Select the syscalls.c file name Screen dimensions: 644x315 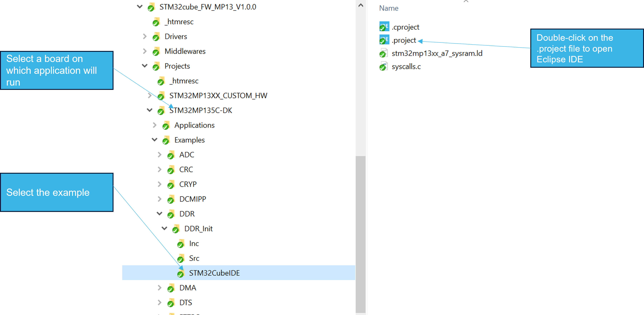tap(406, 66)
